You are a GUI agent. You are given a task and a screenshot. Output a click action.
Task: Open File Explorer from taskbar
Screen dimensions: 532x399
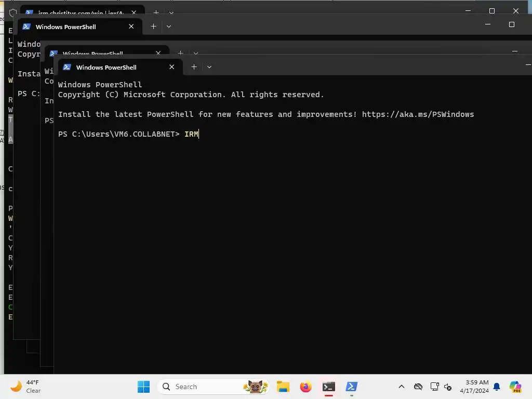pos(283,387)
